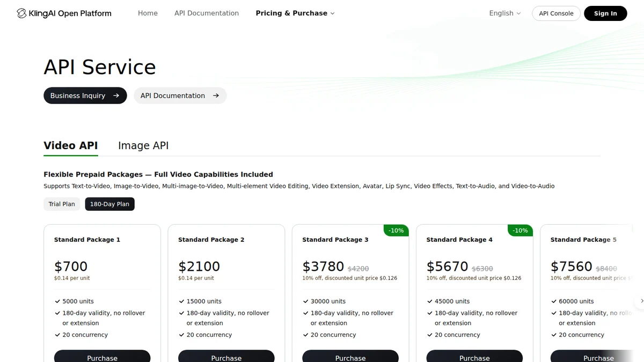The image size is (644, 362).
Task: Click the Business Inquiry button
Action: (x=85, y=95)
